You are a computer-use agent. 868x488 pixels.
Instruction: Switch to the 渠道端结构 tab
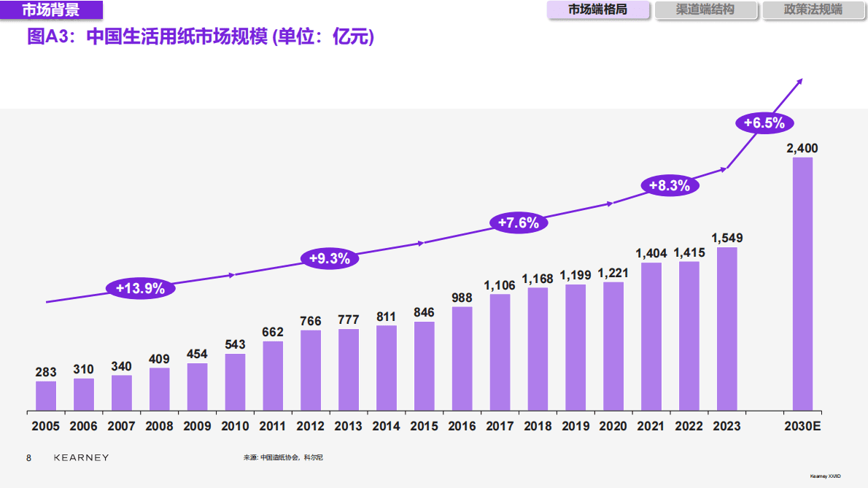[x=705, y=10]
